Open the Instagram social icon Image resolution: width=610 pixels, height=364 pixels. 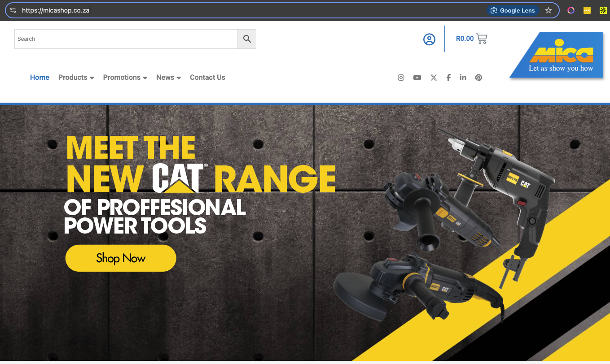pyautogui.click(x=401, y=77)
